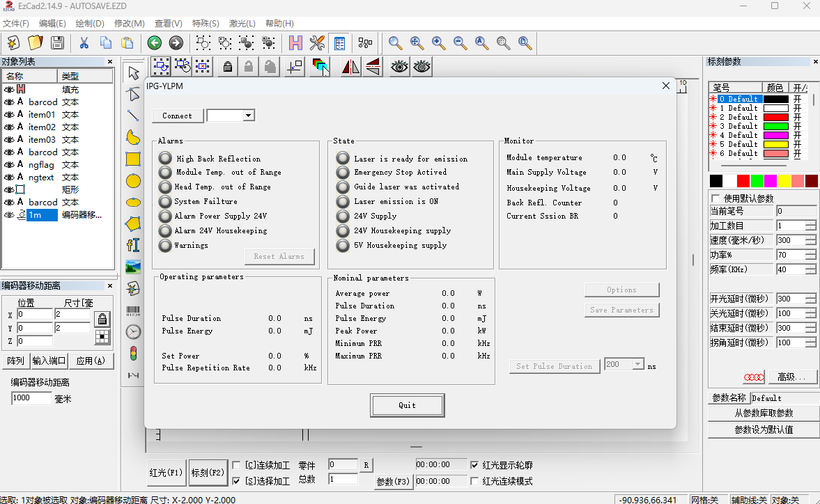Open the 激光(L) menu
This screenshot has height=504, width=820.
242,24
